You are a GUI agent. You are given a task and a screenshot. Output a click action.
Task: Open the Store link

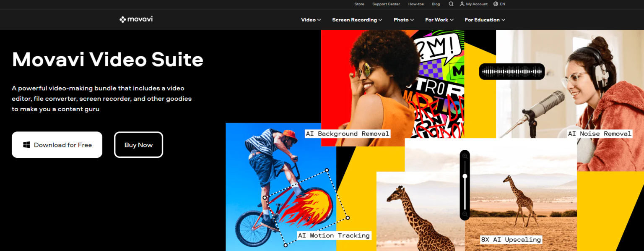point(359,4)
